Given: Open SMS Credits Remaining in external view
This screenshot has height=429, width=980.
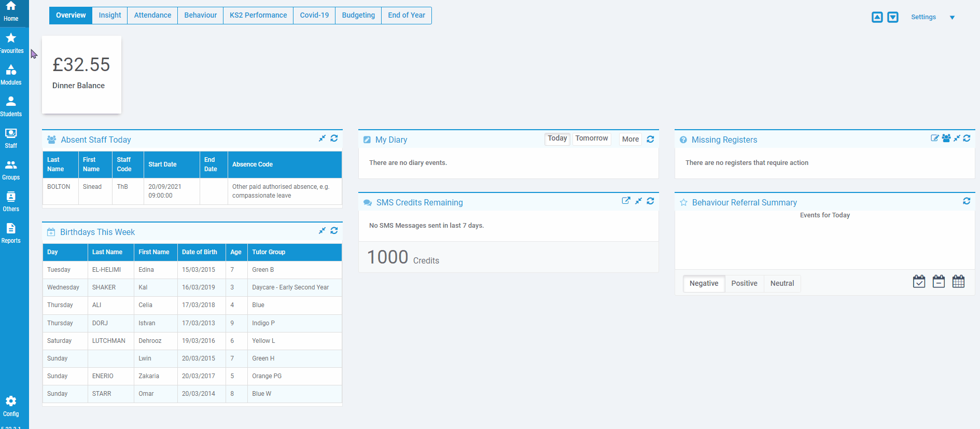Looking at the screenshot, I should 626,201.
